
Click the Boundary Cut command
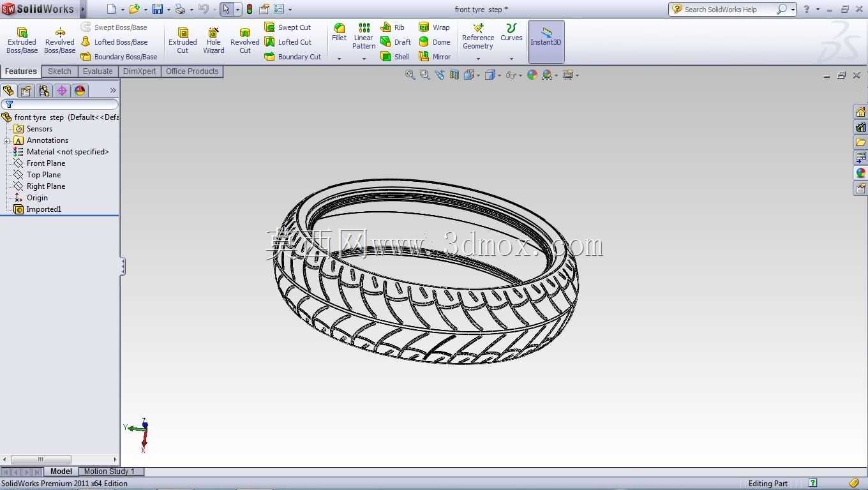pyautogui.click(x=293, y=57)
